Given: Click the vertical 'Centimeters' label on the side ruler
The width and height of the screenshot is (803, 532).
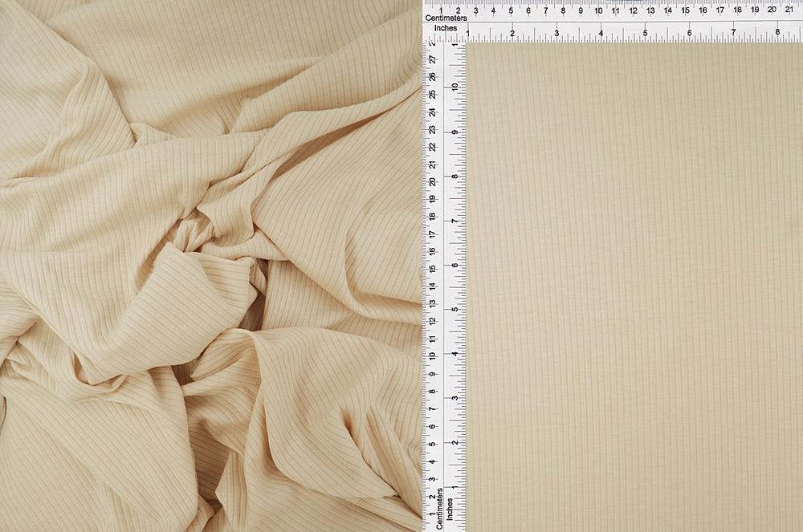Looking at the screenshot, I should (x=439, y=509).
